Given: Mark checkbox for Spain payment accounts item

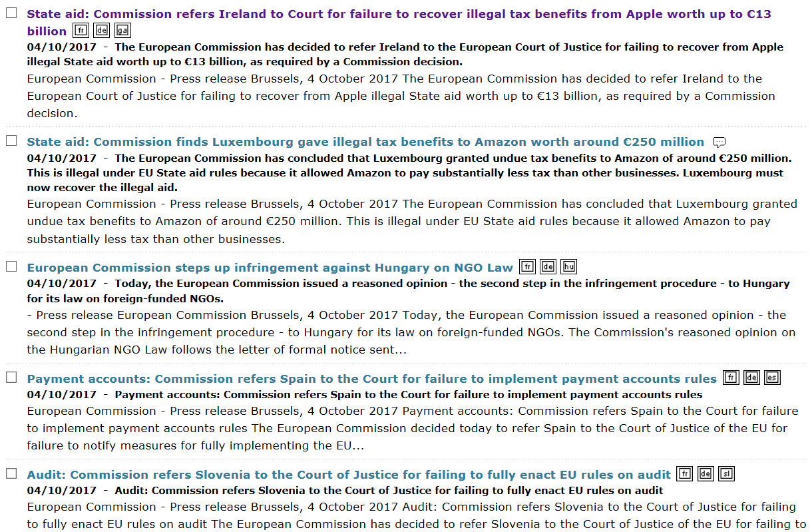Looking at the screenshot, I should pos(11,378).
